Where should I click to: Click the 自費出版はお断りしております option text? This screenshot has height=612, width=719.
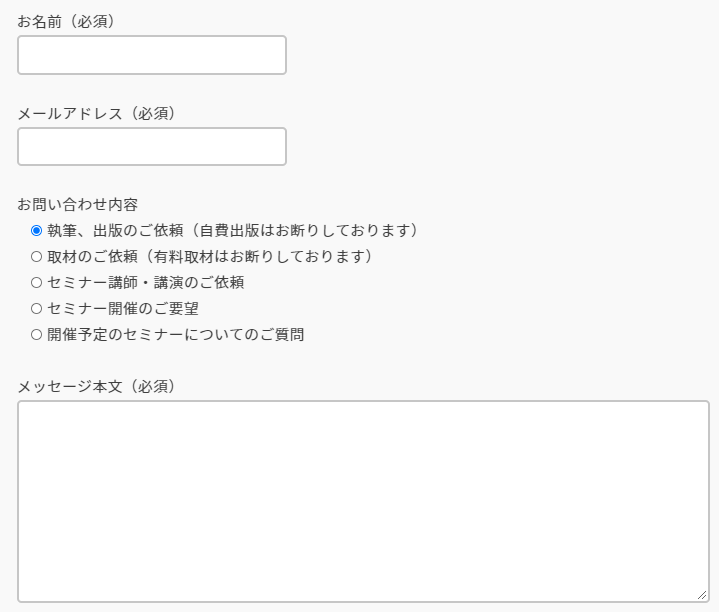pyautogui.click(x=306, y=230)
